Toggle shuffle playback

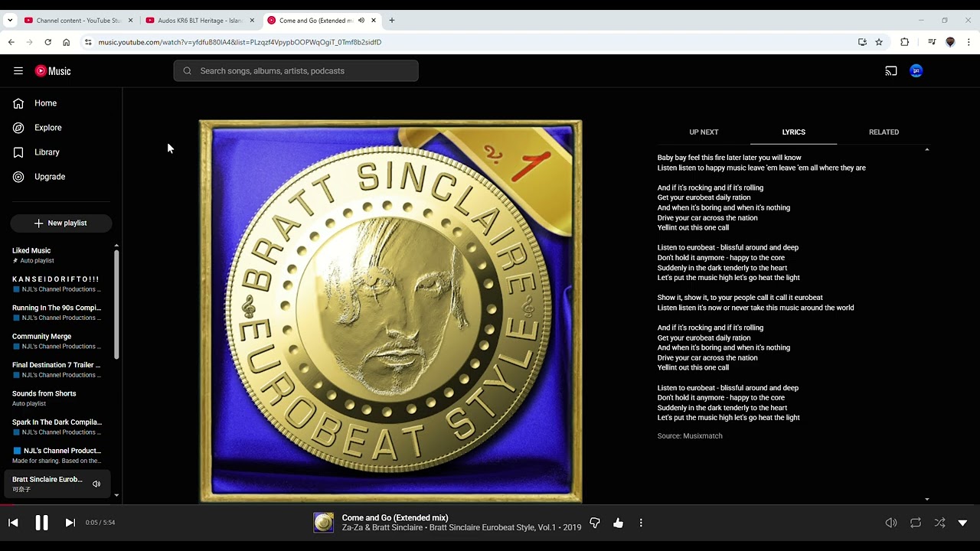click(939, 523)
